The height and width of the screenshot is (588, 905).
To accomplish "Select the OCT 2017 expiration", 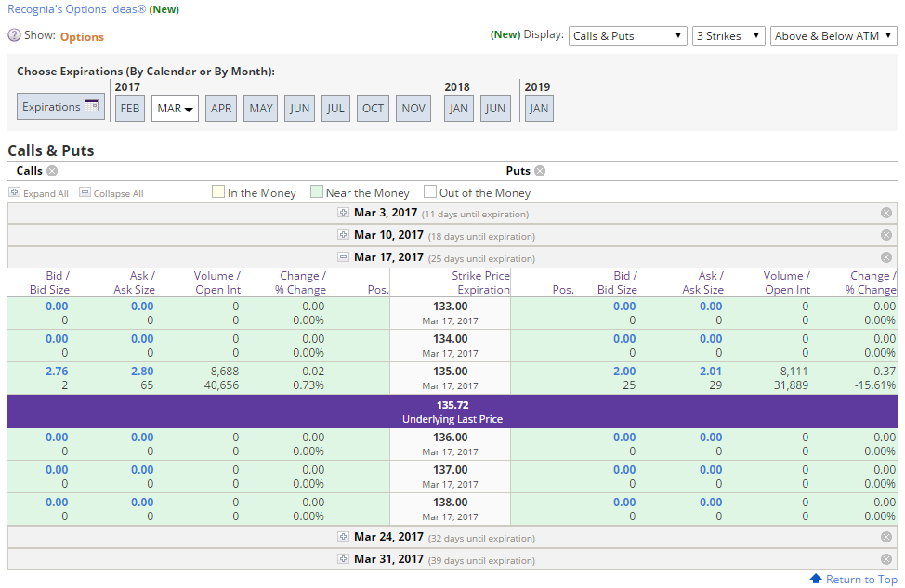I will click(373, 109).
